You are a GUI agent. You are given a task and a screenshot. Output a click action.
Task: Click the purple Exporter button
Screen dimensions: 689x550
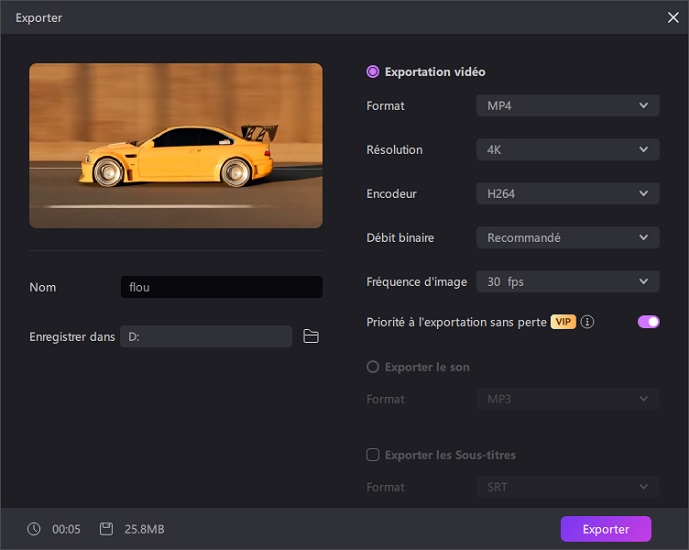pyautogui.click(x=606, y=529)
